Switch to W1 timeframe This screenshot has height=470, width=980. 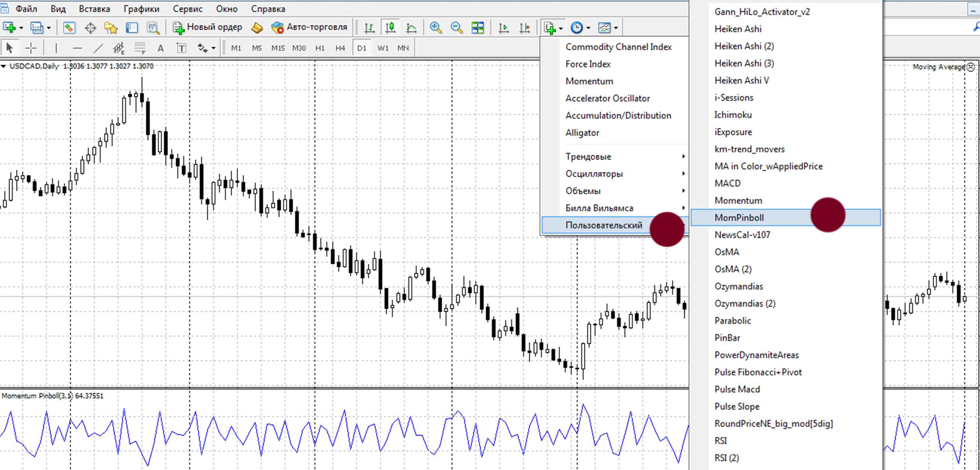383,48
